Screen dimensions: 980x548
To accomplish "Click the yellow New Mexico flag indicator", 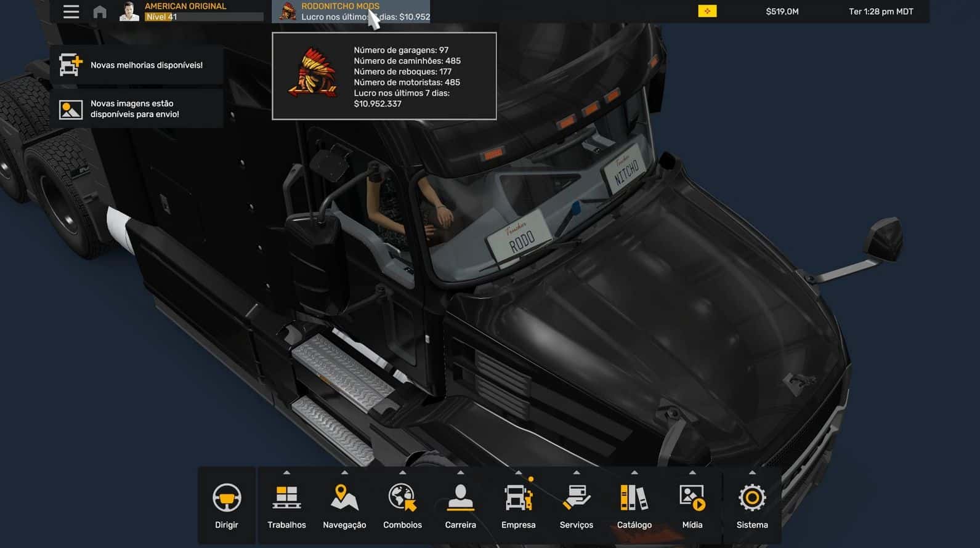I will click(707, 11).
